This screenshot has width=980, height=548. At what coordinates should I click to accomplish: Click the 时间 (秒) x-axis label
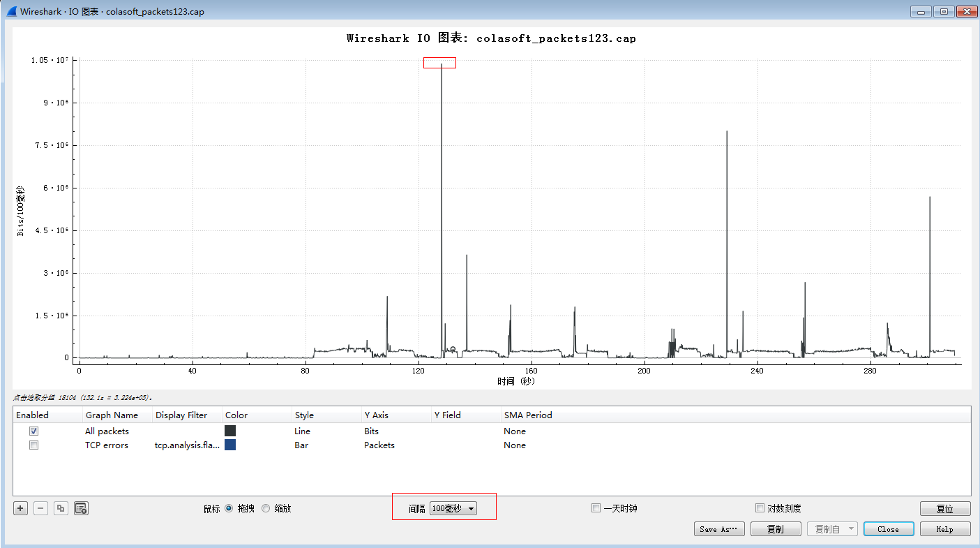tap(516, 381)
